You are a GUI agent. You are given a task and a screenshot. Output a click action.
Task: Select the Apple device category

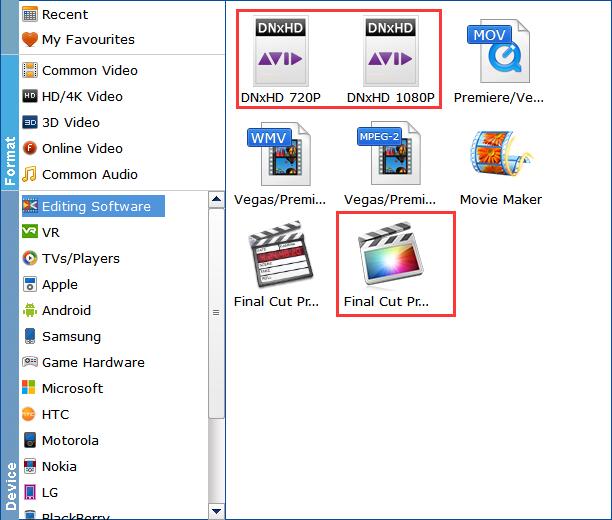coord(50,285)
